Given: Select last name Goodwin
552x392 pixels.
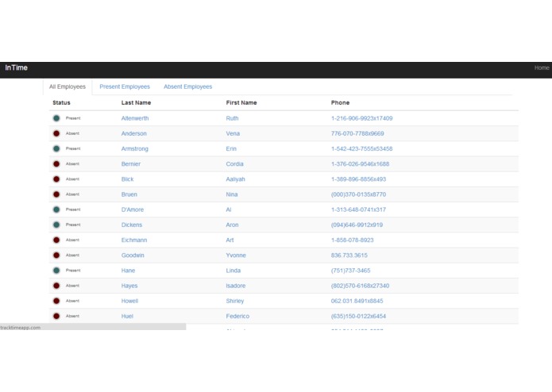Looking at the screenshot, I should (x=133, y=256).
